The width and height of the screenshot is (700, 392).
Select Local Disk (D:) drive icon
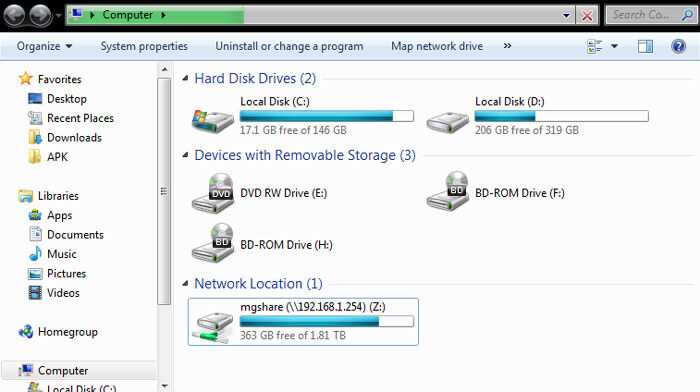[x=448, y=121]
